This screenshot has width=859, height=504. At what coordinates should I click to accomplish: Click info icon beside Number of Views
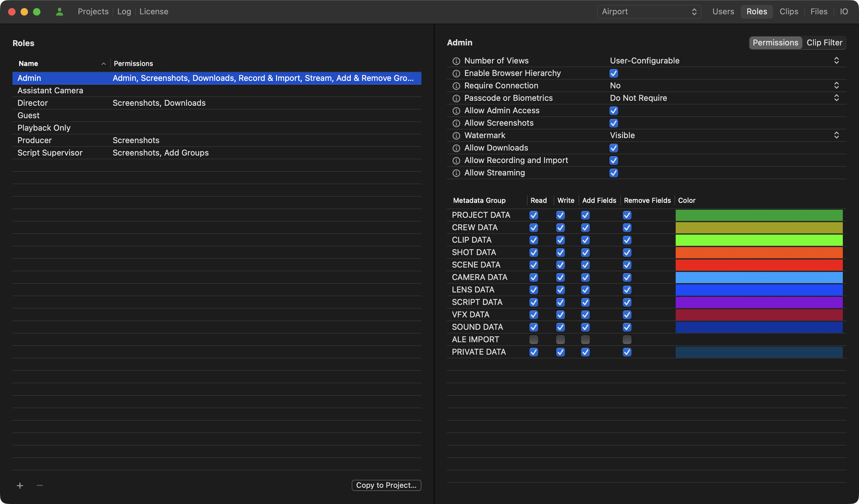click(x=456, y=61)
